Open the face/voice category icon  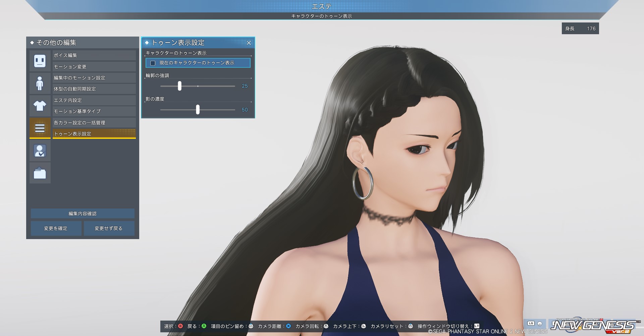click(40, 61)
